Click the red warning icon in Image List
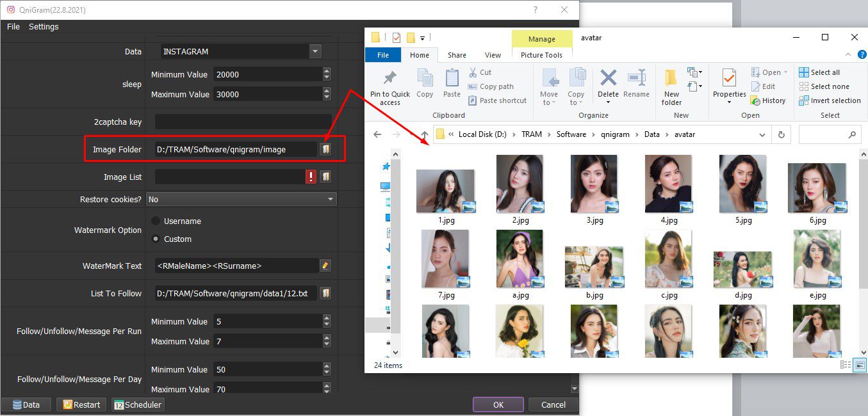Screen dimensions: 868x416 [x=311, y=177]
